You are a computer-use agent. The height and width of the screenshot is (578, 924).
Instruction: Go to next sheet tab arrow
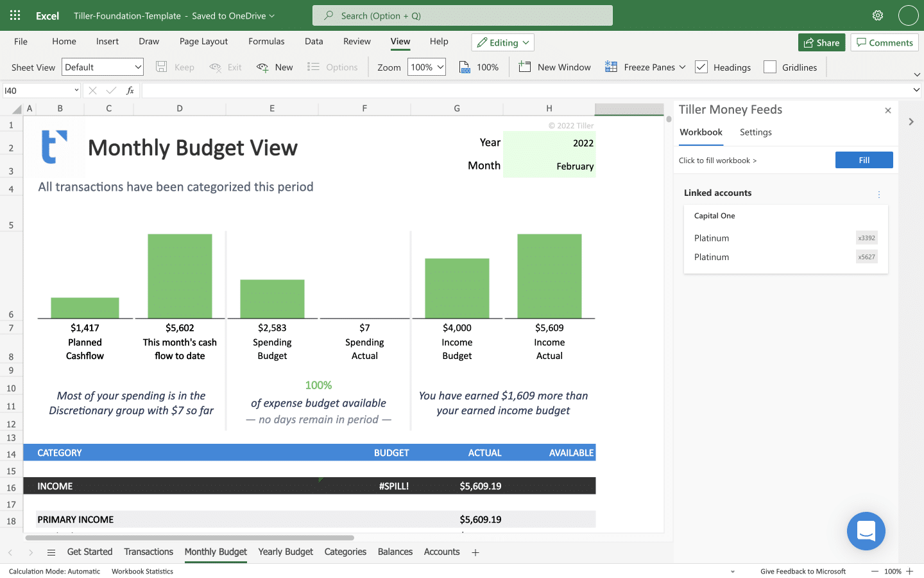(x=31, y=552)
